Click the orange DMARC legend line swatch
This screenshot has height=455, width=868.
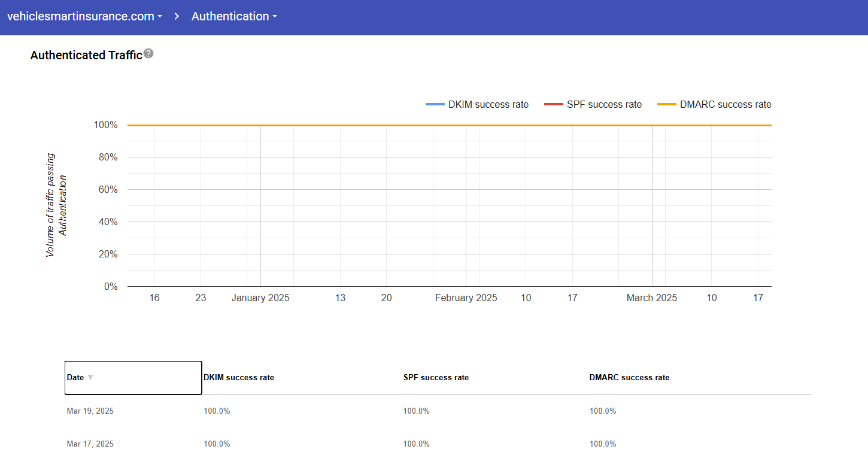[666, 105]
